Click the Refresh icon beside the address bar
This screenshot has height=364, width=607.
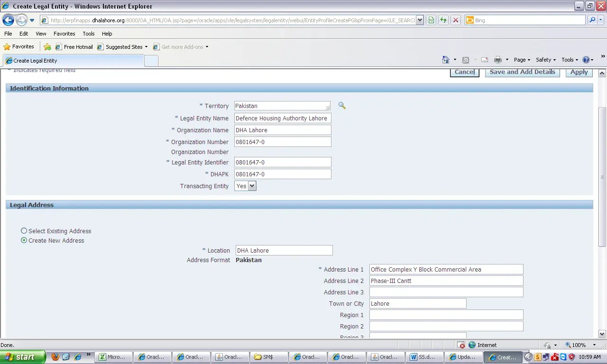[443, 20]
